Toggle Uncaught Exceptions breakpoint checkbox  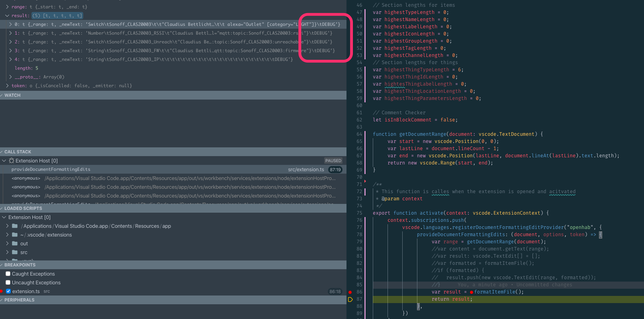click(8, 282)
